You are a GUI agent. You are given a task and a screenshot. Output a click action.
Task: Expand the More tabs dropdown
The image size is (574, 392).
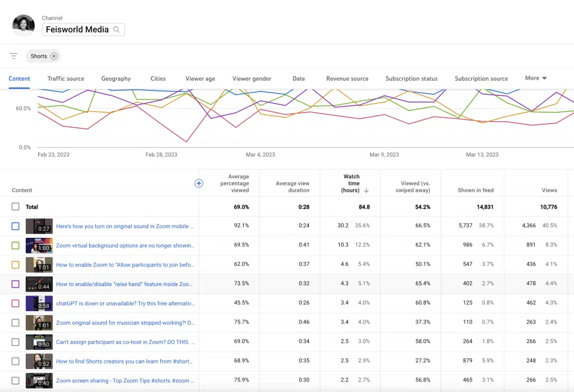click(x=535, y=78)
